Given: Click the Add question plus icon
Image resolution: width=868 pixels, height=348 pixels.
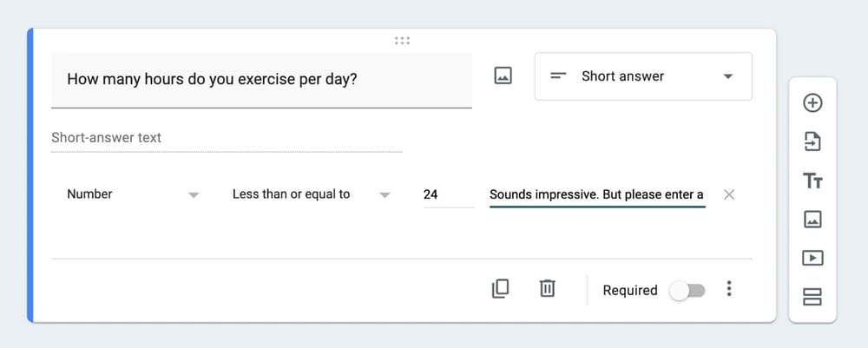Looking at the screenshot, I should (x=812, y=103).
